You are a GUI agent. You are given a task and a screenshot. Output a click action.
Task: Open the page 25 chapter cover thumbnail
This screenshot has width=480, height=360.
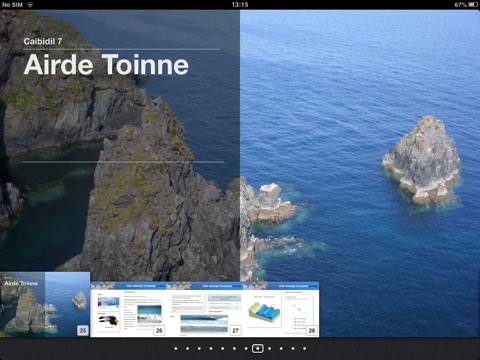coord(45,304)
